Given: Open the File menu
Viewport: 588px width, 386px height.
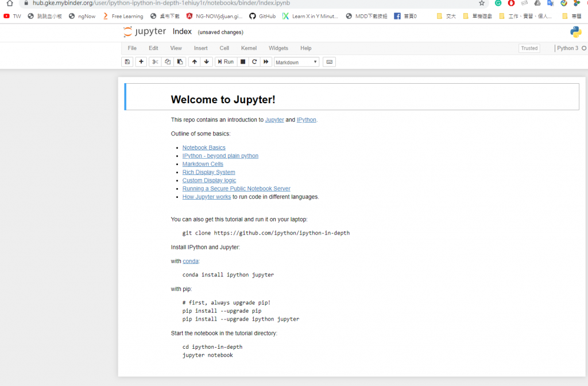Looking at the screenshot, I should (x=132, y=48).
